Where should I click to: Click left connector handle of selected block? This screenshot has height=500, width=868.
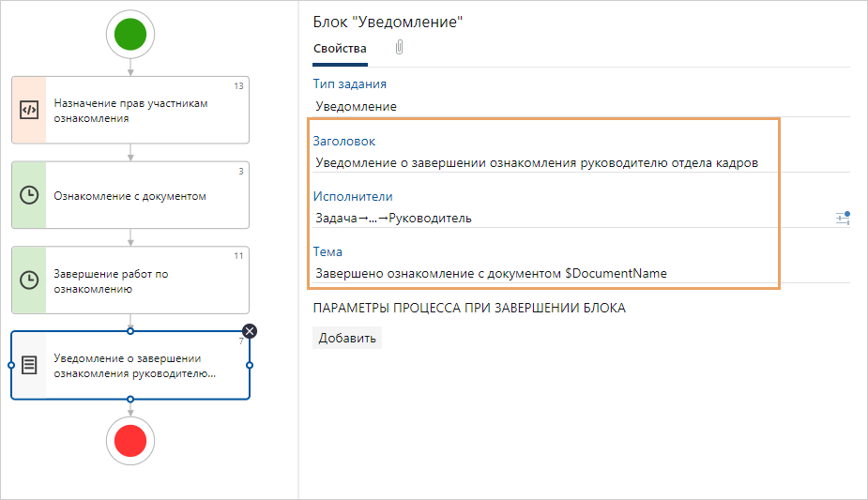click(10, 365)
